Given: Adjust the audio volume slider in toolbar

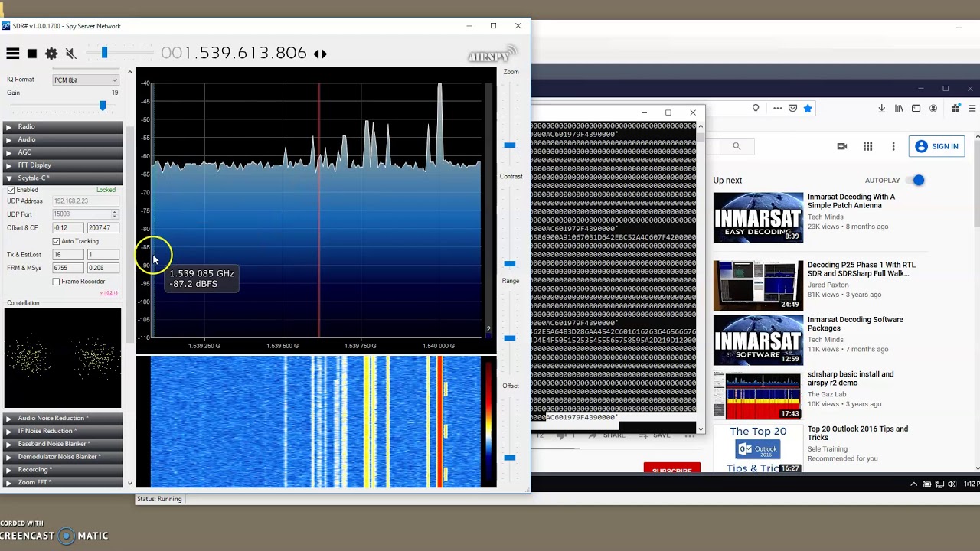Looking at the screenshot, I should point(104,53).
